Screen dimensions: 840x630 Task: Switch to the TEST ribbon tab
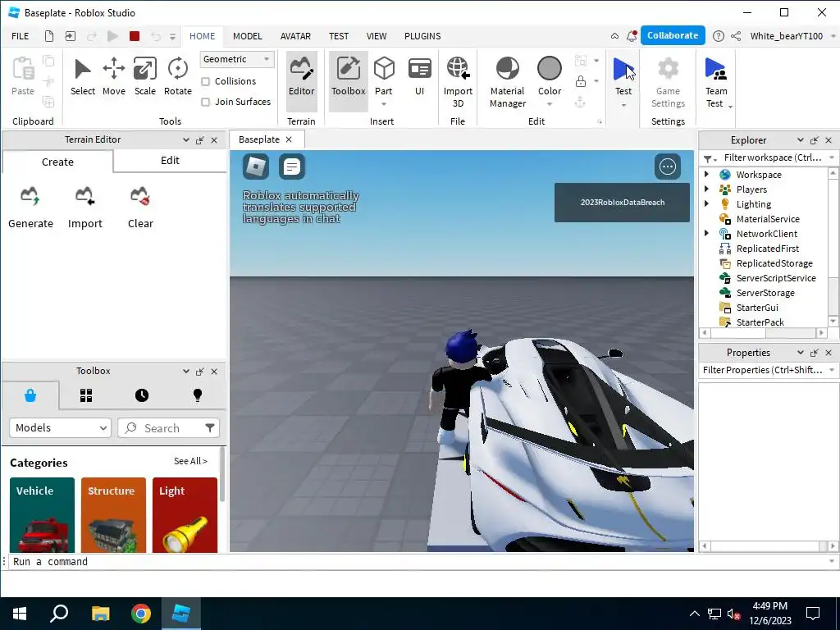click(x=339, y=36)
